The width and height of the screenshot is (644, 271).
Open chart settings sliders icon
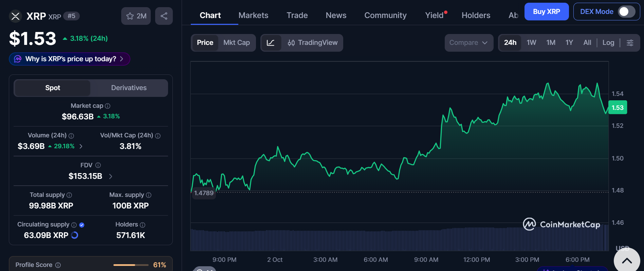click(630, 43)
